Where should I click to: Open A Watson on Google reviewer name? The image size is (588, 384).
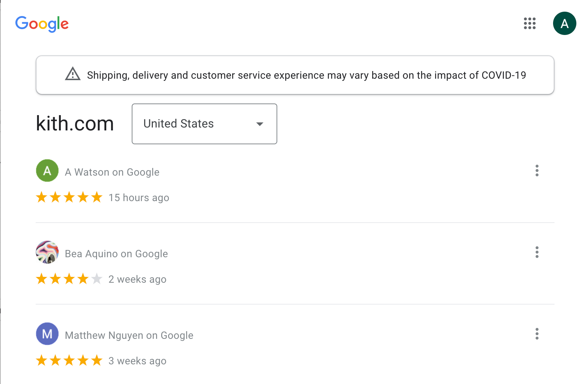click(x=112, y=172)
